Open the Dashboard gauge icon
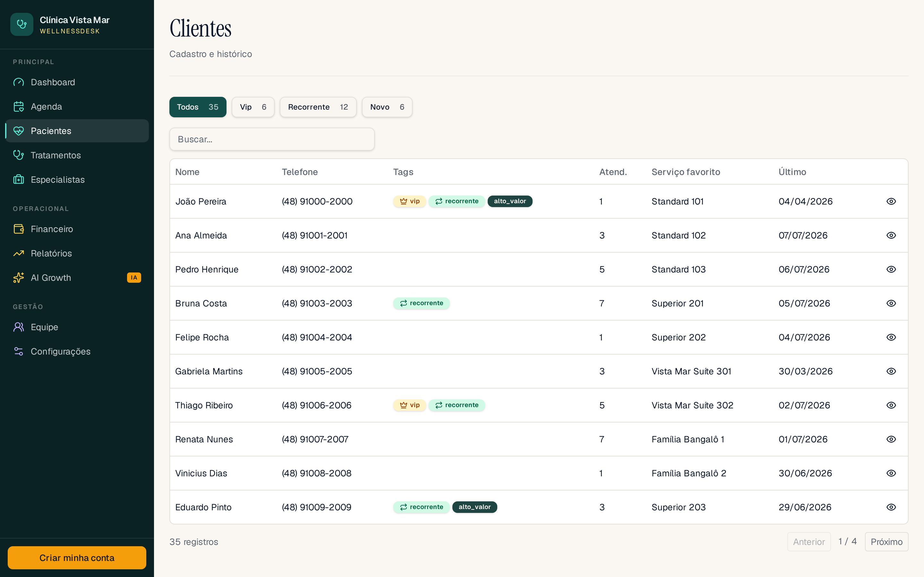The image size is (924, 577). pyautogui.click(x=18, y=82)
